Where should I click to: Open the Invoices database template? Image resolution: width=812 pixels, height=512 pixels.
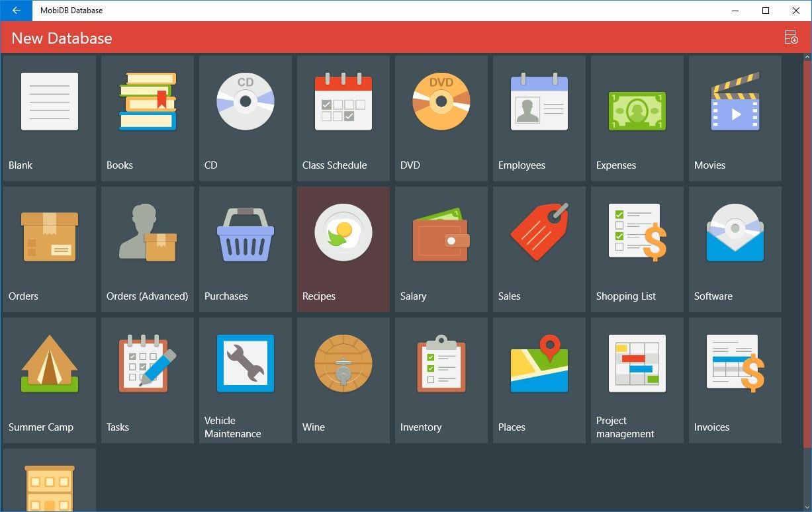735,380
